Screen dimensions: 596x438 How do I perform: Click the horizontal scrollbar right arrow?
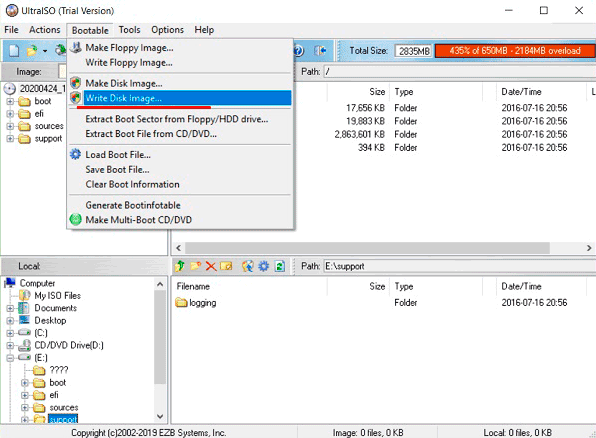tap(589, 248)
